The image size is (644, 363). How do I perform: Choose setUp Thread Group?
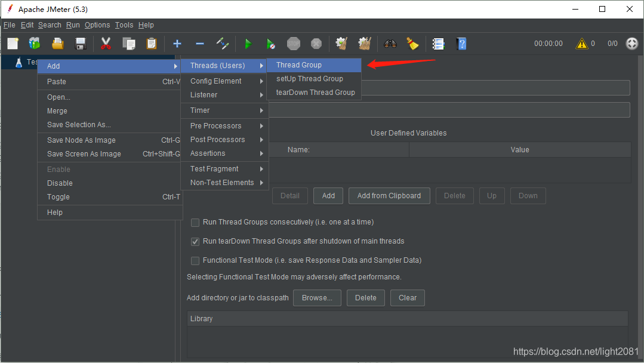pyautogui.click(x=314, y=79)
